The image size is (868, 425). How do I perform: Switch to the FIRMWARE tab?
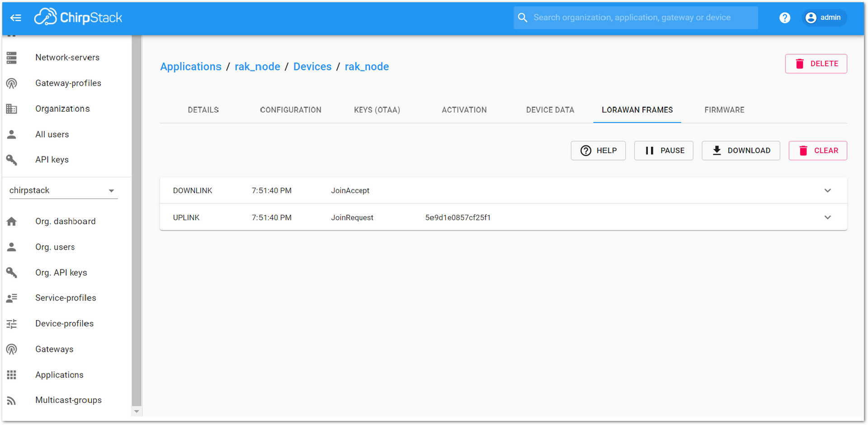tap(724, 110)
